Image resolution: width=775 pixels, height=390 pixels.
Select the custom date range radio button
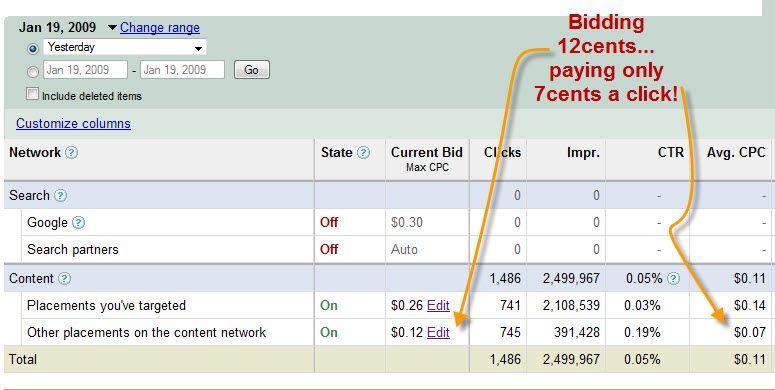point(33,72)
